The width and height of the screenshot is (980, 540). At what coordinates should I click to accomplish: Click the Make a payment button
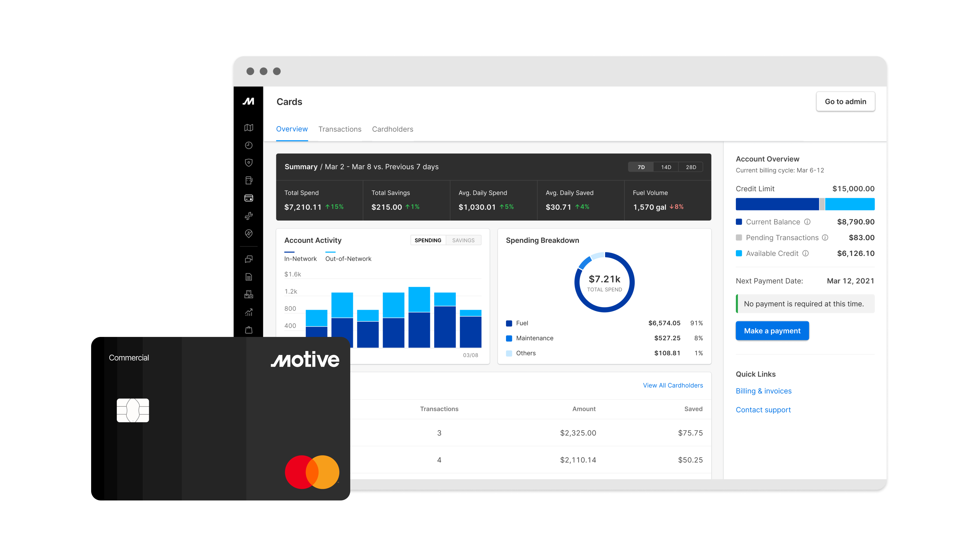772,331
